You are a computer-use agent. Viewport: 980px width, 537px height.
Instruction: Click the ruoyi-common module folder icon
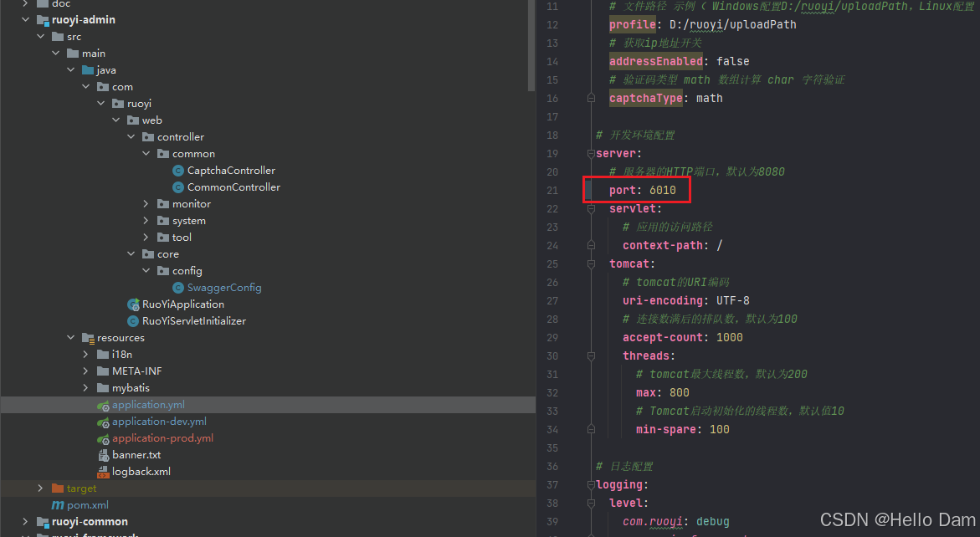(43, 521)
